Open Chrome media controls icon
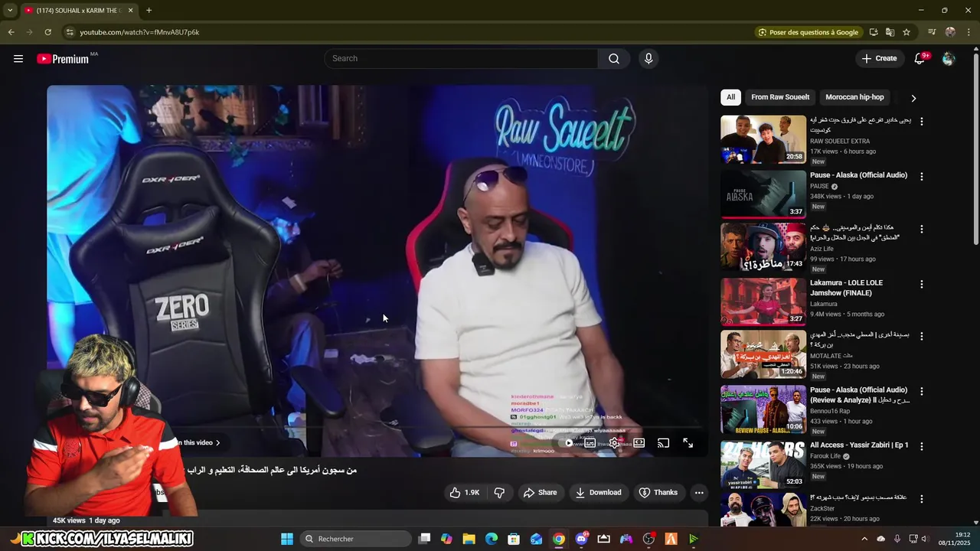 click(932, 32)
